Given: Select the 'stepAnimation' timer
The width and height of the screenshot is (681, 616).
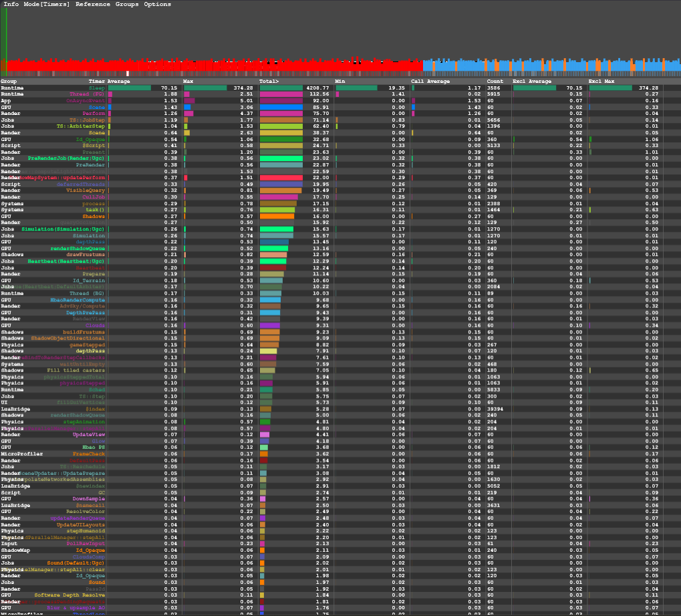Looking at the screenshot, I should (x=84, y=422).
